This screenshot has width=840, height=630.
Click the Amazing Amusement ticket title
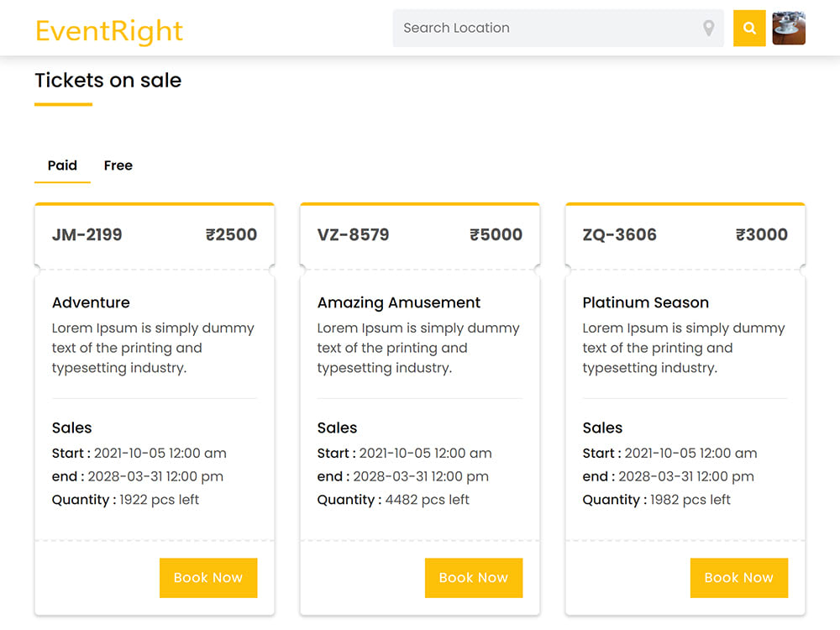click(x=398, y=302)
